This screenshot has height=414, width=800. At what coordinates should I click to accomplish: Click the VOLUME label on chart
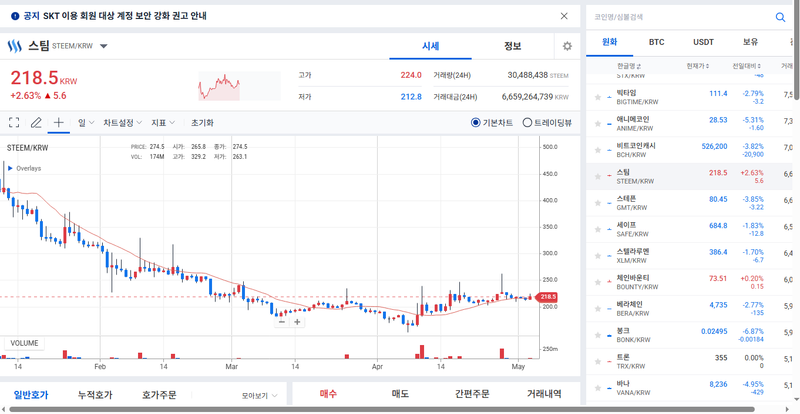[24, 343]
